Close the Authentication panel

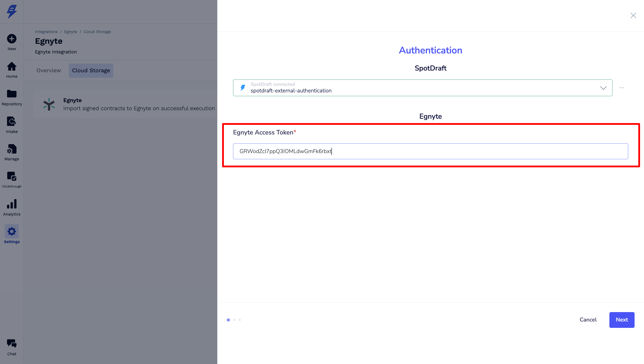pyautogui.click(x=633, y=16)
